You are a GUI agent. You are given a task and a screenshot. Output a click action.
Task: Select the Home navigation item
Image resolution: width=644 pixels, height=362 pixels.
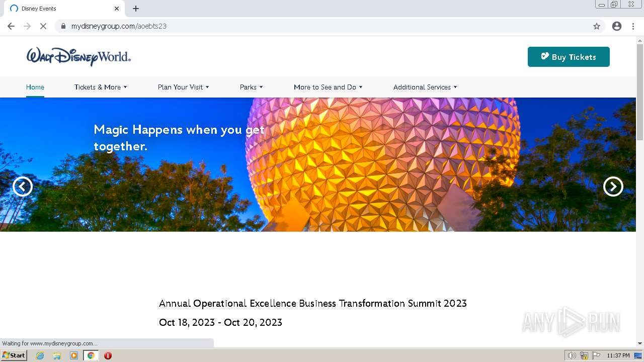click(35, 87)
